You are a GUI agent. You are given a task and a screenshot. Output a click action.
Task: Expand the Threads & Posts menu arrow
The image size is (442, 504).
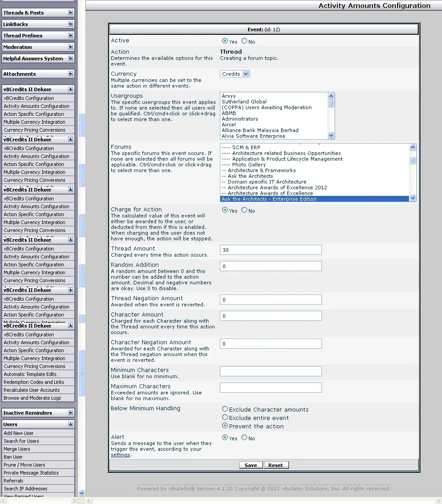coord(71,12)
